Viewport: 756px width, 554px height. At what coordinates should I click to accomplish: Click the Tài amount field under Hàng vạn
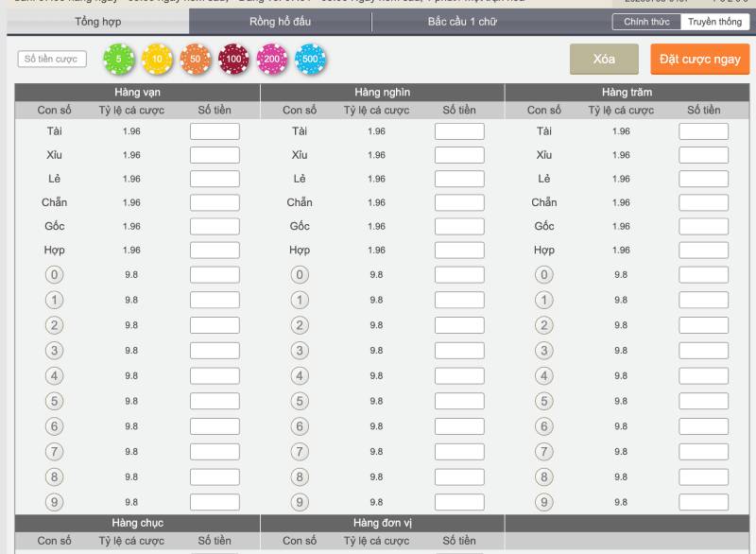tap(215, 131)
